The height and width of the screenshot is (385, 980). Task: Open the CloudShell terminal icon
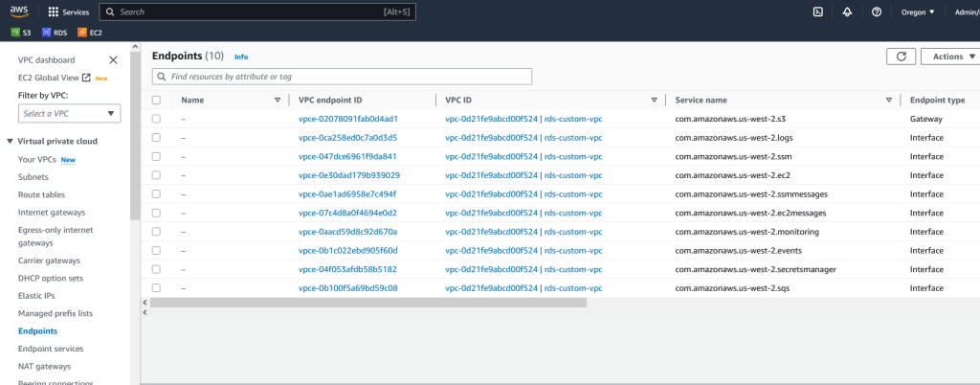[817, 11]
